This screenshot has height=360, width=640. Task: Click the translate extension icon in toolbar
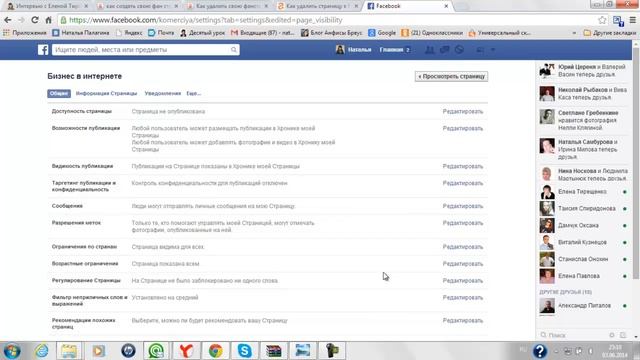[x=618, y=21]
